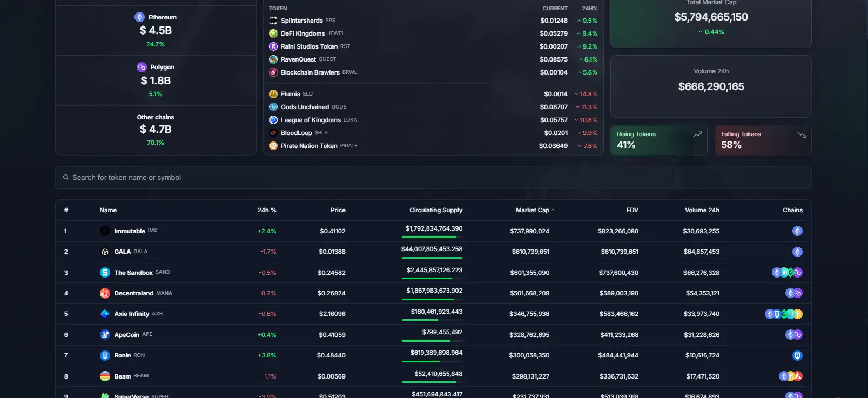
Task: Click The Sandbox token logo
Action: coord(105,273)
